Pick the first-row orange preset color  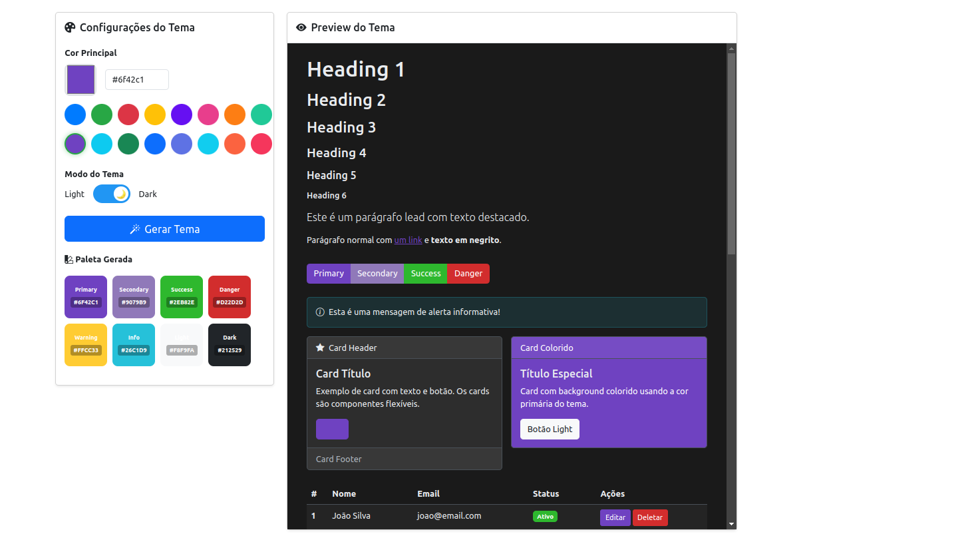pos(235,115)
